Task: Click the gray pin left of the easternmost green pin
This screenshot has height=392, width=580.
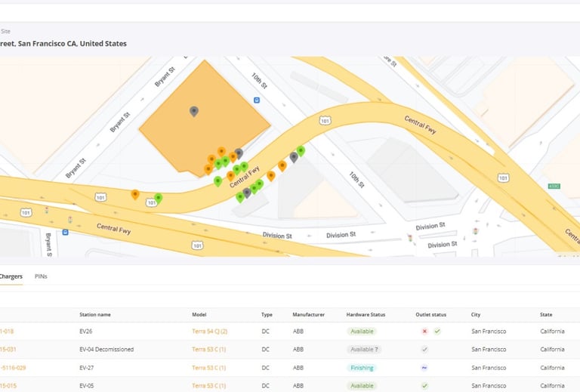Action: (294, 157)
